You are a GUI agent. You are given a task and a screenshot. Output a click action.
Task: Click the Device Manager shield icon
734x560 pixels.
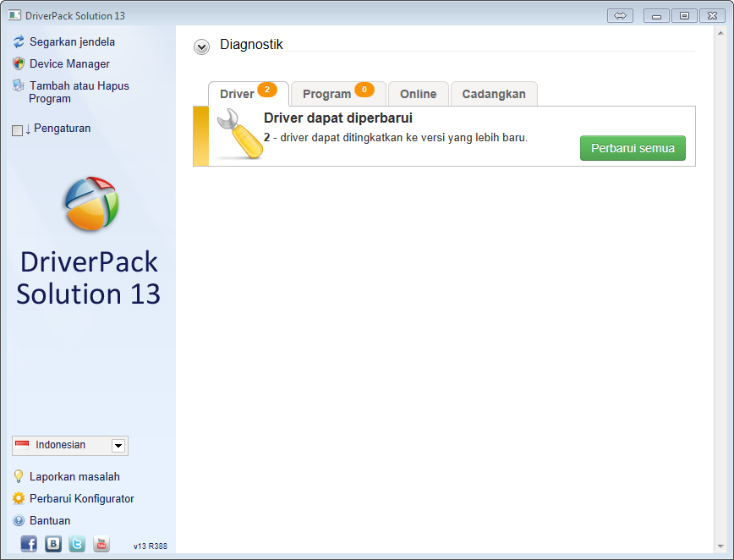(19, 63)
